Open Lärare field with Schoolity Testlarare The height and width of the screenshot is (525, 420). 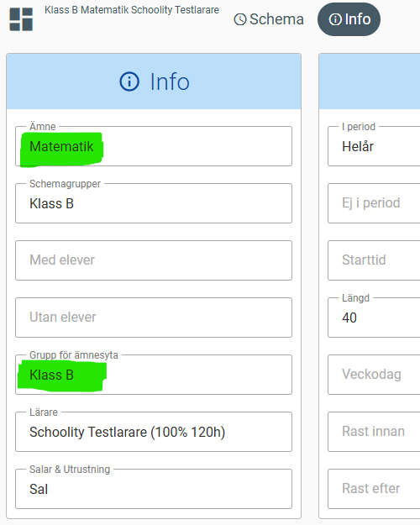(154, 432)
